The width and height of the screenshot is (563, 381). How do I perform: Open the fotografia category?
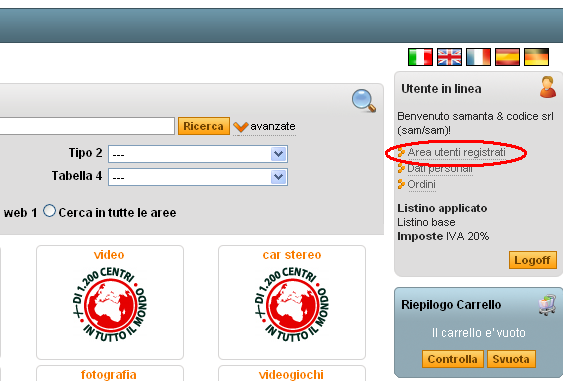click(109, 375)
